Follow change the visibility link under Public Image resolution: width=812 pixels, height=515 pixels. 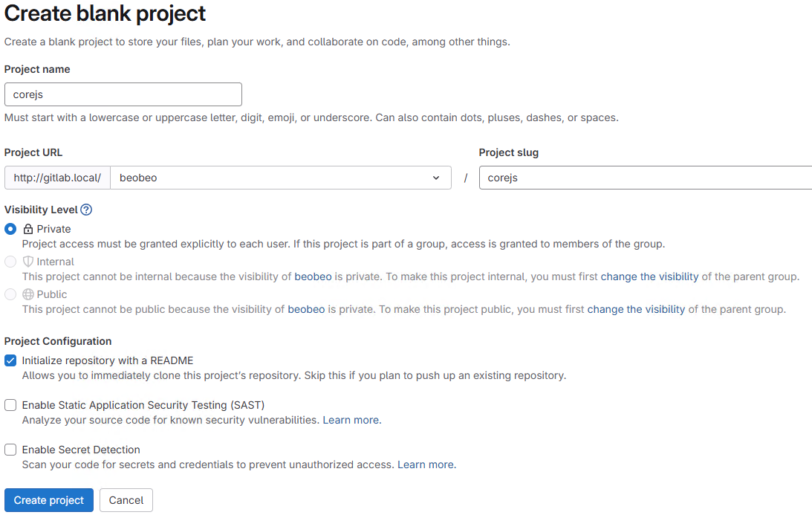point(636,309)
